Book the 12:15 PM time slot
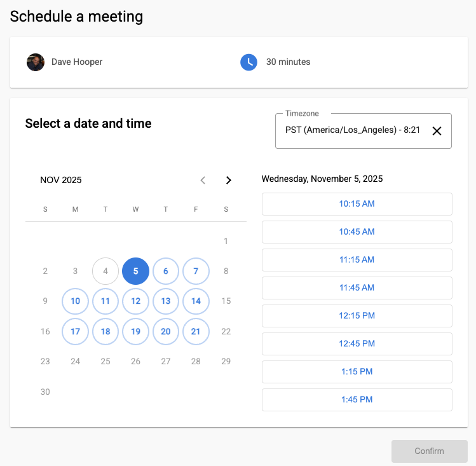Viewport: 476px width, 466px height. coord(357,316)
